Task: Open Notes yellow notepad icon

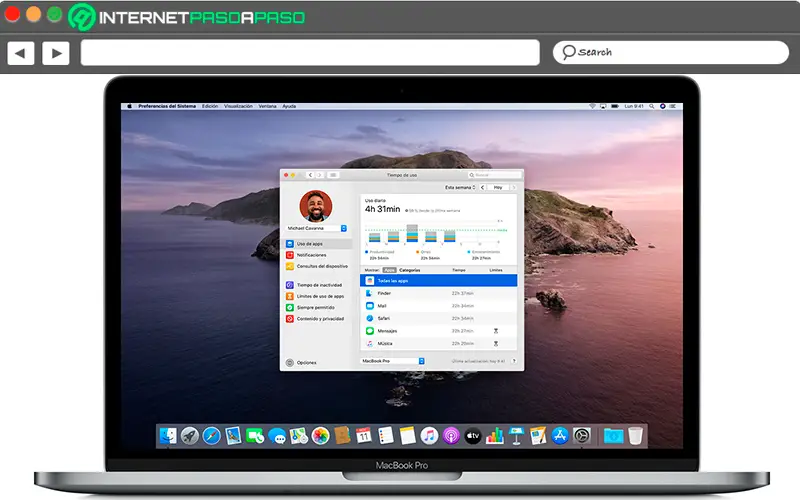Action: pos(408,436)
